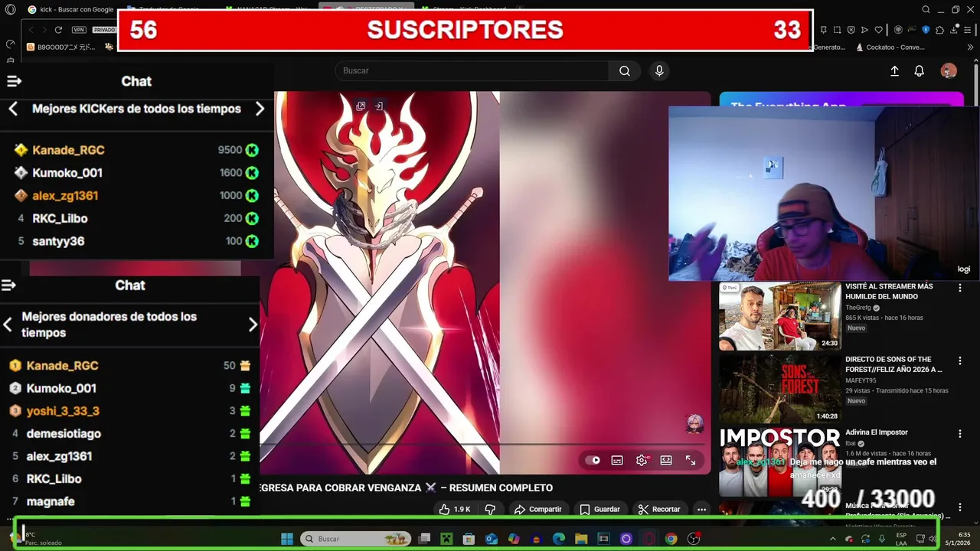
Task: Switch player to theater mode
Action: click(x=666, y=460)
